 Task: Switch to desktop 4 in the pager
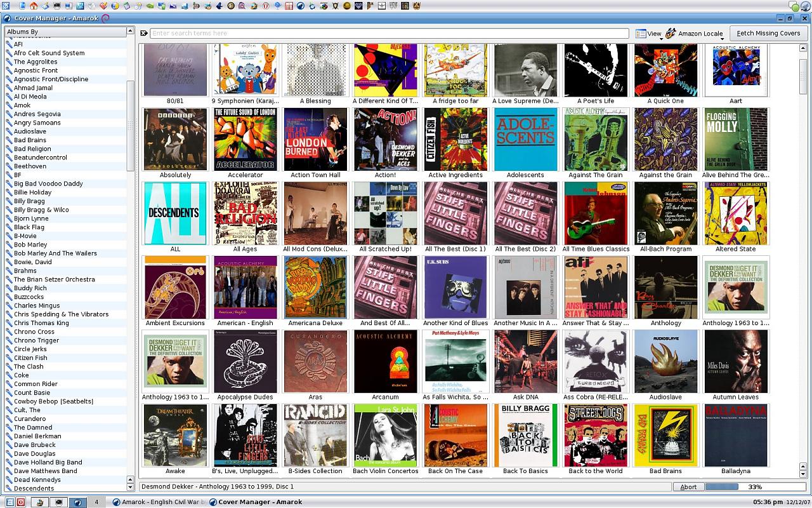(x=96, y=502)
